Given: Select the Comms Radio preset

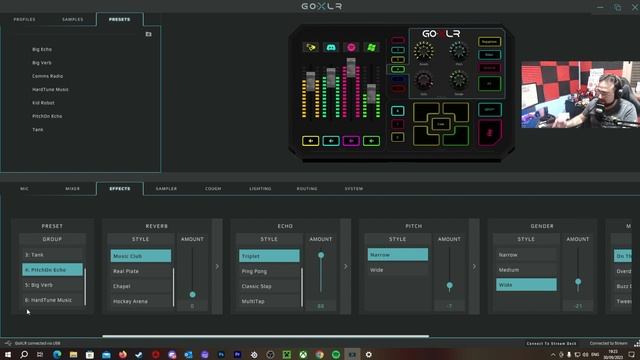Looking at the screenshot, I should click(47, 76).
